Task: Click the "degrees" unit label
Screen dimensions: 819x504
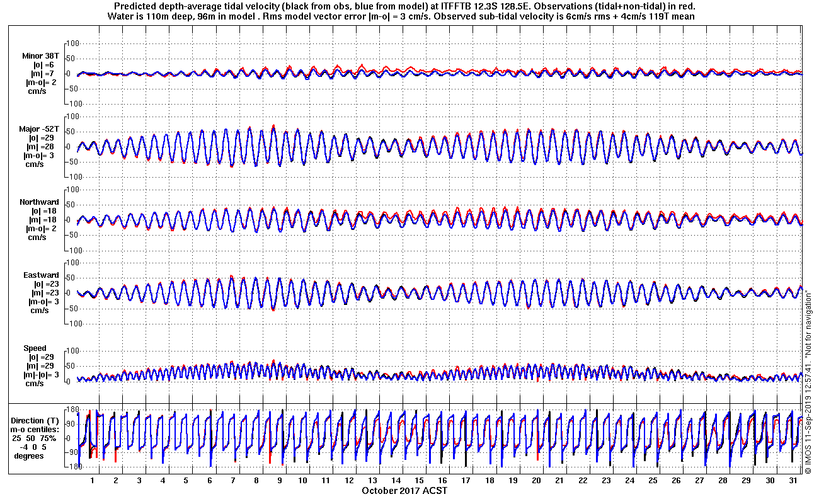Action: click(x=29, y=455)
